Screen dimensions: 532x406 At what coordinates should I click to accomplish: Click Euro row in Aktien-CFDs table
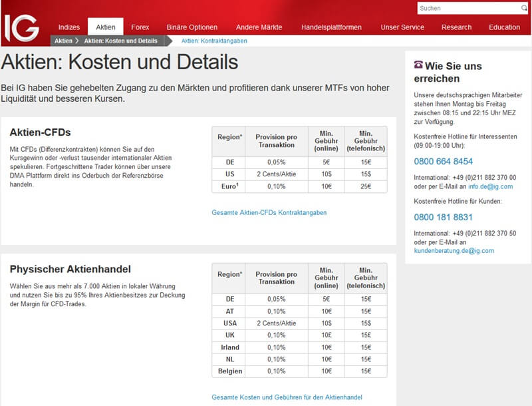pyautogui.click(x=299, y=186)
